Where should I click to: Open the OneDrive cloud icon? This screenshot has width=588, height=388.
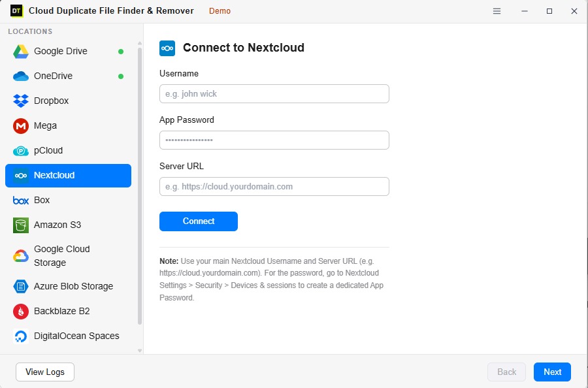pos(21,76)
